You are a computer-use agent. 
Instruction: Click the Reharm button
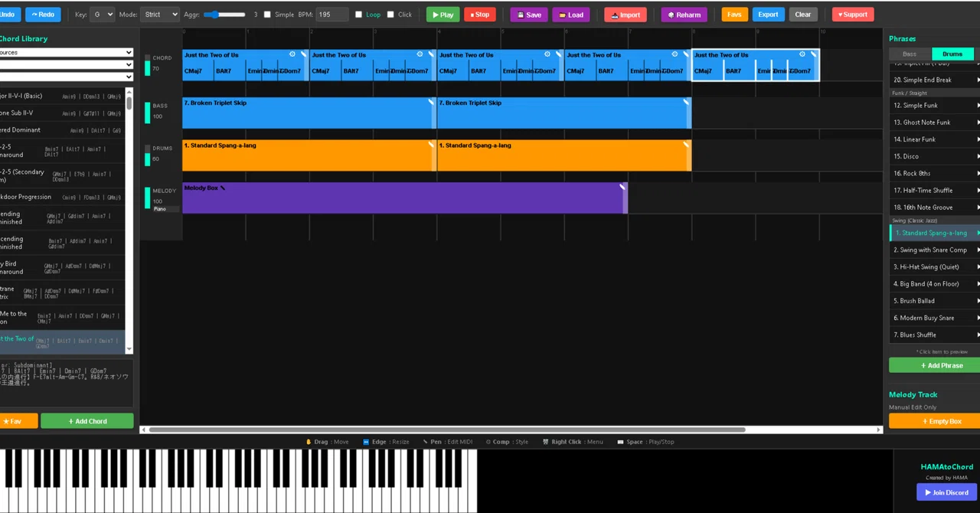[x=684, y=15]
